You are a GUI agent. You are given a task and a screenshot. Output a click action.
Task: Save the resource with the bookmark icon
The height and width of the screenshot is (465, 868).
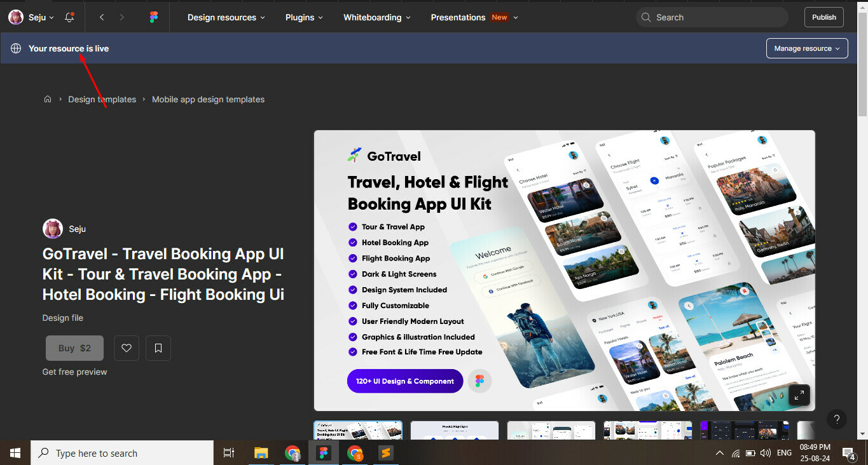[x=158, y=348]
